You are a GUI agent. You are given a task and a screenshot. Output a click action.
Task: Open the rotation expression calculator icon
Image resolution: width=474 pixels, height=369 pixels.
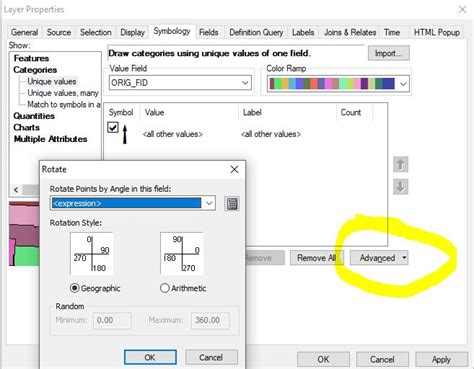232,203
